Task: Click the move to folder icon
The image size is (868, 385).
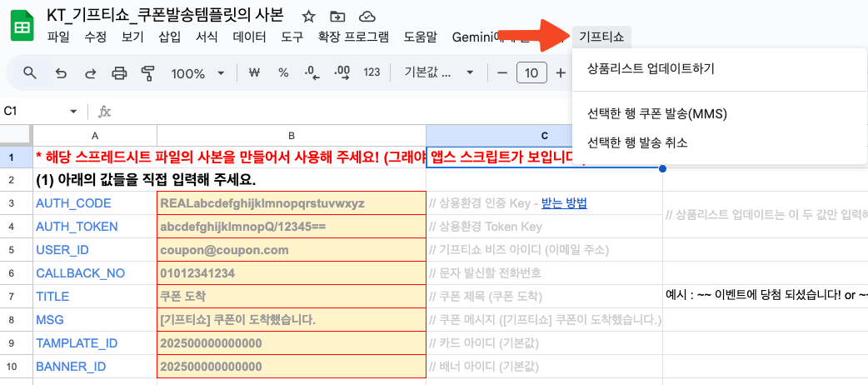Action: point(337,17)
